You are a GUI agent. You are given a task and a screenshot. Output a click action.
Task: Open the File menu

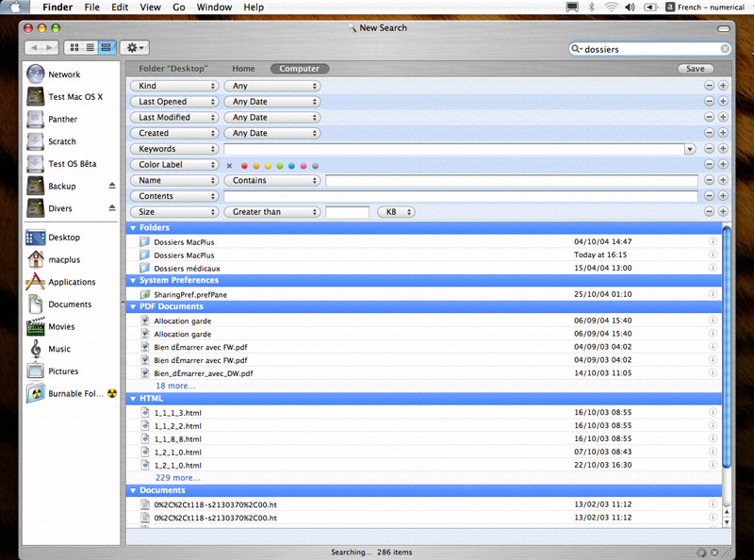coord(91,8)
